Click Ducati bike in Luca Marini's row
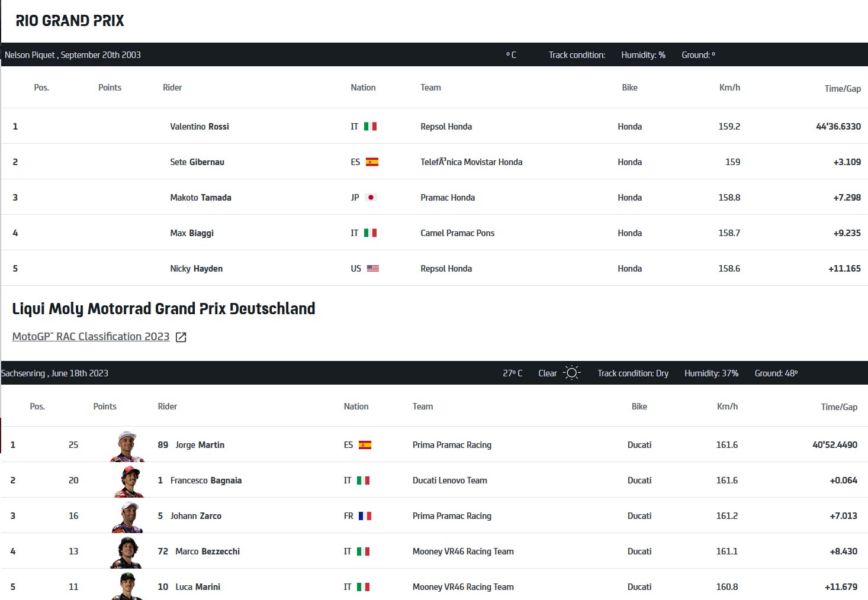Screen dimensions: 868x600 coord(639,587)
